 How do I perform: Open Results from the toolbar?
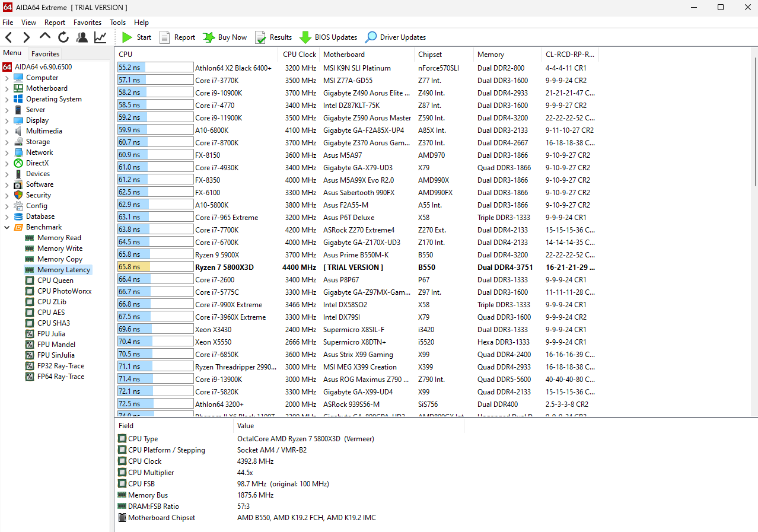pos(273,37)
